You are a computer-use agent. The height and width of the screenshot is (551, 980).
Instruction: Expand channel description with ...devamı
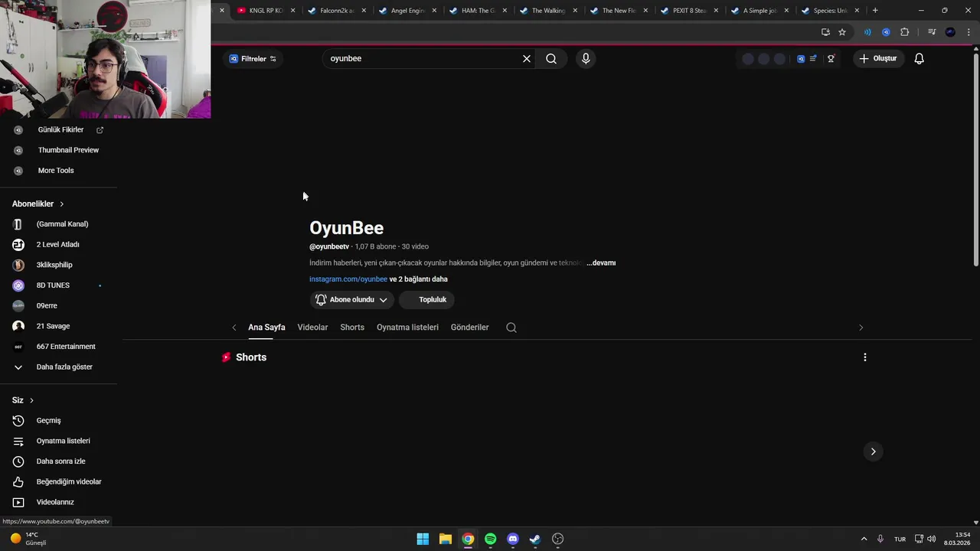[x=601, y=263]
